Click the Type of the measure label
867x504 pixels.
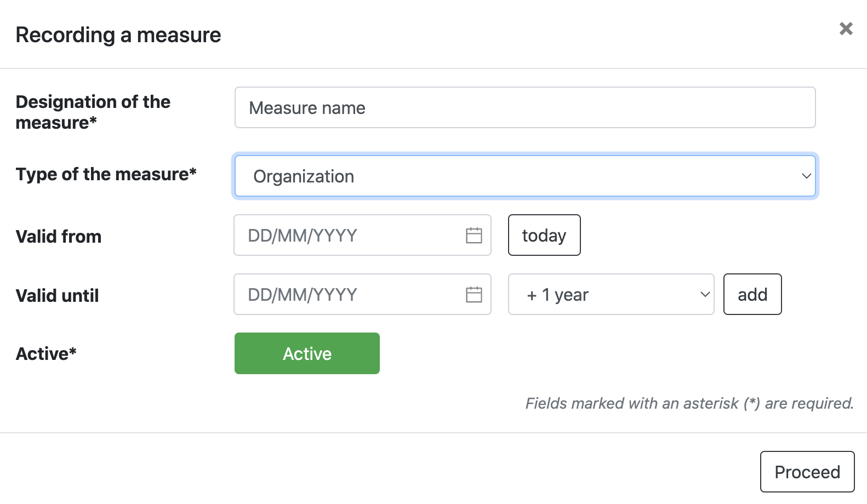pyautogui.click(x=106, y=174)
